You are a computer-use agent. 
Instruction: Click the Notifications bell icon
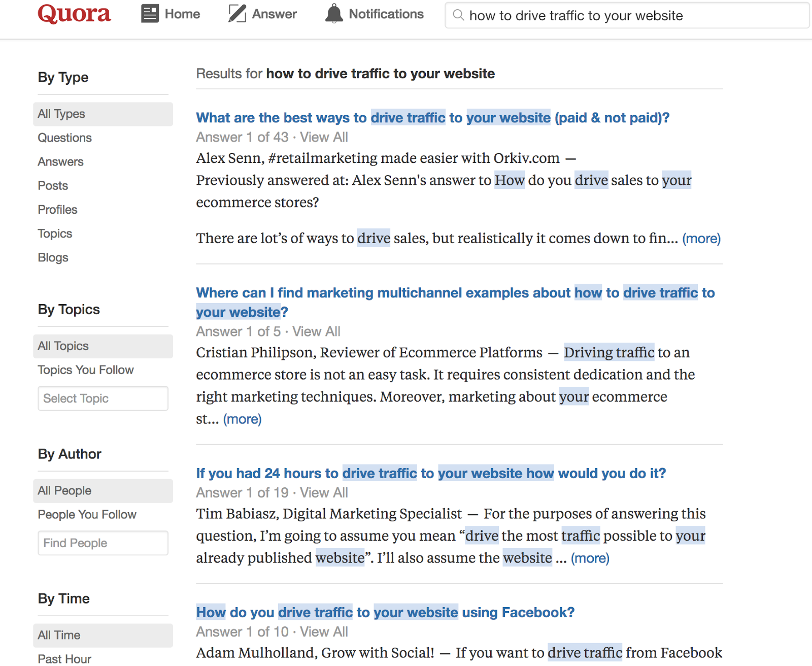[334, 14]
